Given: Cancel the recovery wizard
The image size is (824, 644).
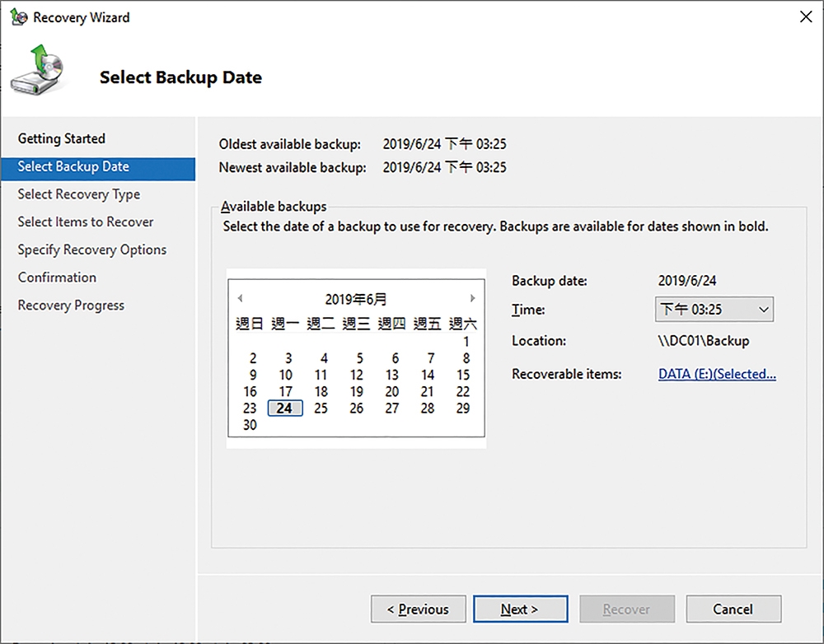Looking at the screenshot, I should point(733,609).
